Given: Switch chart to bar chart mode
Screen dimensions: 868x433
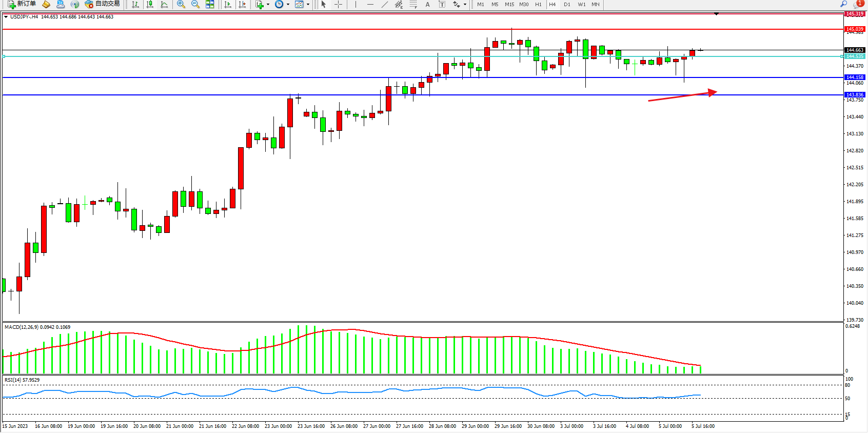Looking at the screenshot, I should pos(135,5).
